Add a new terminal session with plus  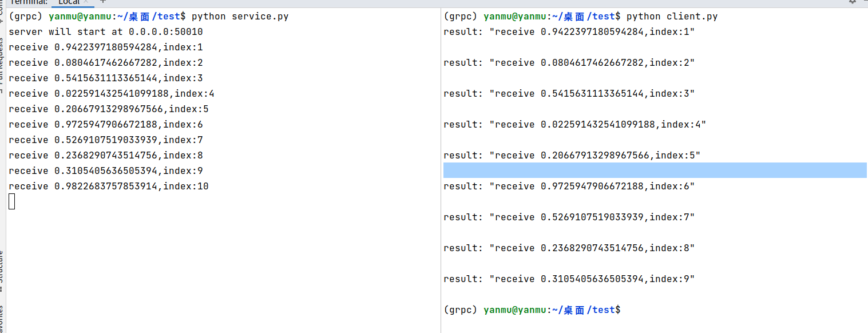coord(103,2)
